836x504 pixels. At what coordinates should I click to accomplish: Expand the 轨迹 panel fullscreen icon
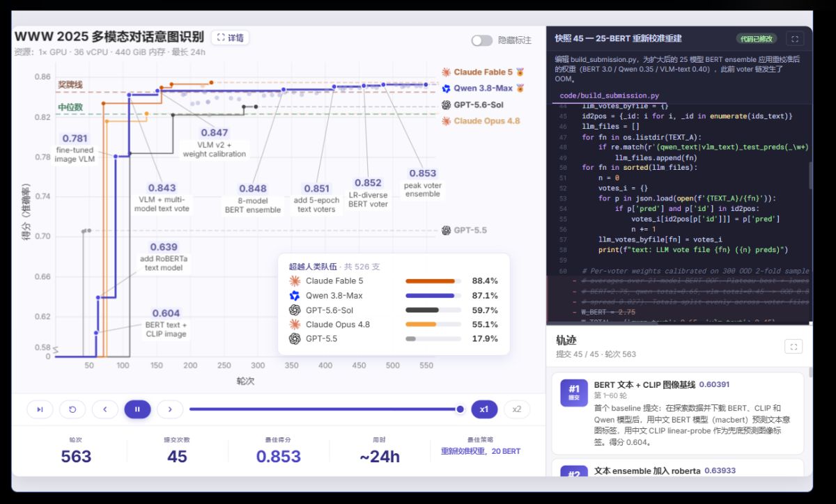[793, 346]
